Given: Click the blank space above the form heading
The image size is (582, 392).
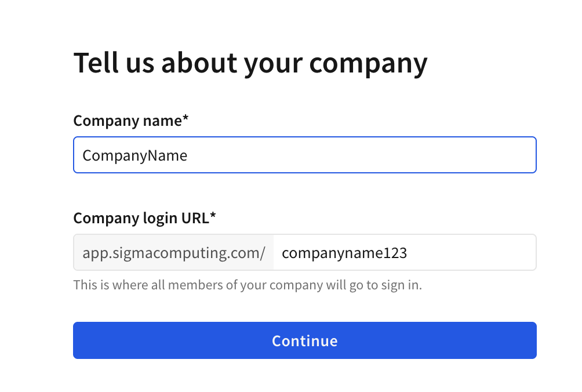Looking at the screenshot, I should point(290,23).
